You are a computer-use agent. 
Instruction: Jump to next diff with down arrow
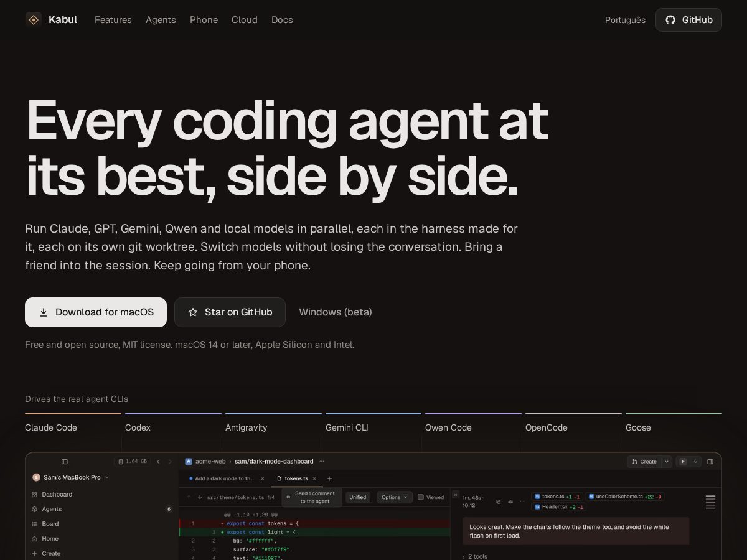click(x=200, y=497)
